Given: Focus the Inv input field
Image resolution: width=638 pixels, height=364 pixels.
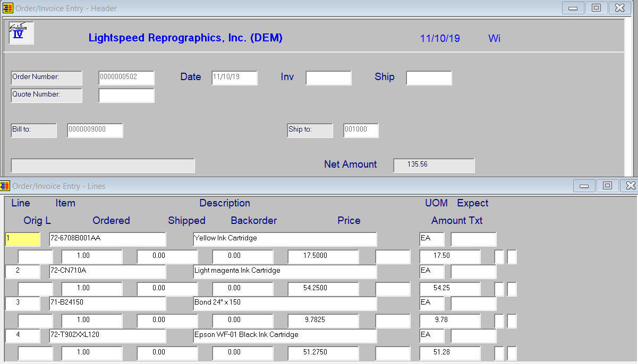Looking at the screenshot, I should point(328,78).
